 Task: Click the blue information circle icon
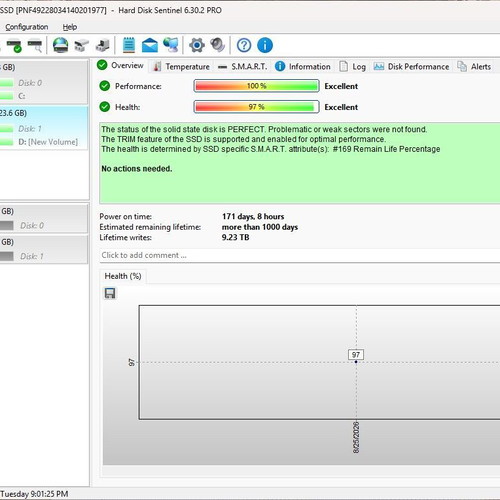pyautogui.click(x=265, y=45)
